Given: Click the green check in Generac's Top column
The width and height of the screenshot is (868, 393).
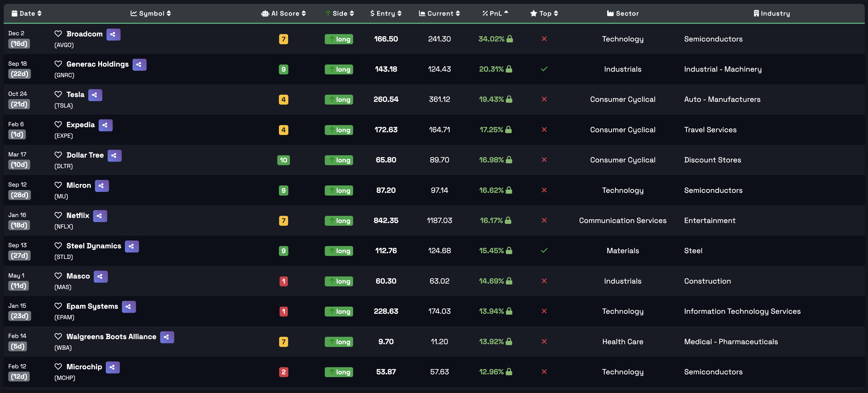Looking at the screenshot, I should [x=544, y=69].
